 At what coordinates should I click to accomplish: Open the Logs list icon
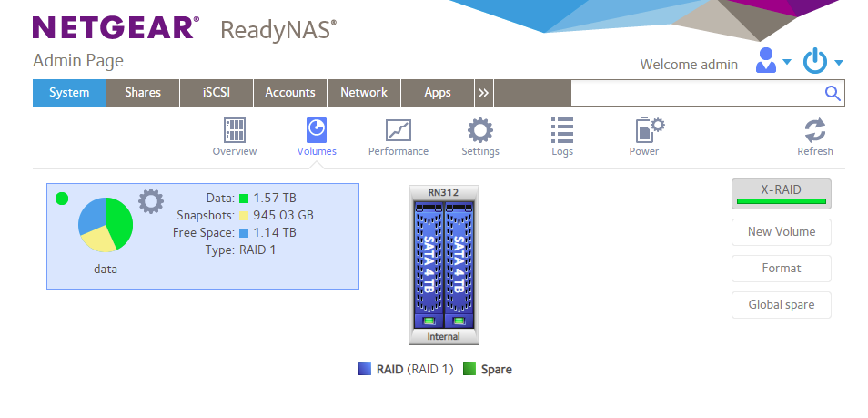[x=562, y=131]
